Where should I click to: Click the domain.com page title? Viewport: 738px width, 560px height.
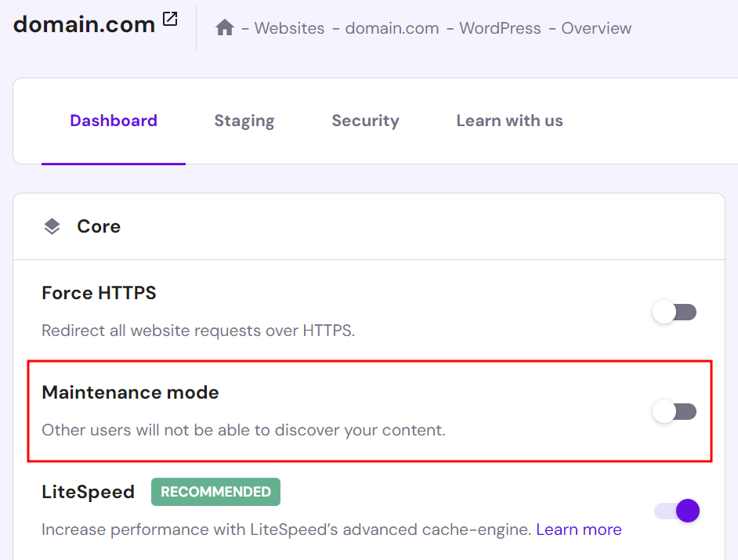click(84, 24)
